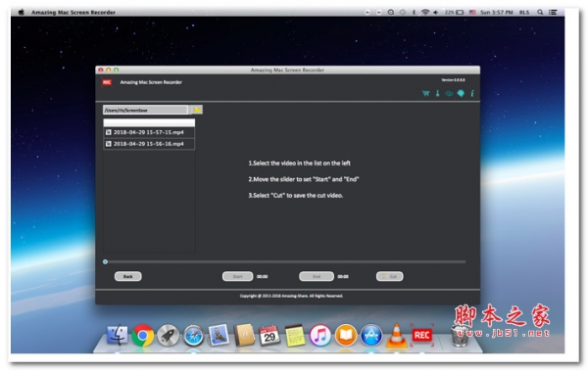Image resolution: width=588 pixels, height=371 pixels.
Task: Open Calendar icon showing 29
Action: point(269,335)
